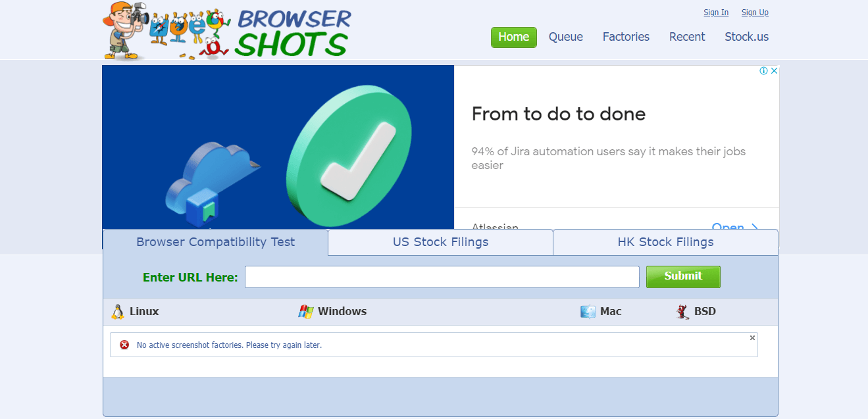Select Browser Compatibility Test tab
868x419 pixels.
pyautogui.click(x=216, y=242)
